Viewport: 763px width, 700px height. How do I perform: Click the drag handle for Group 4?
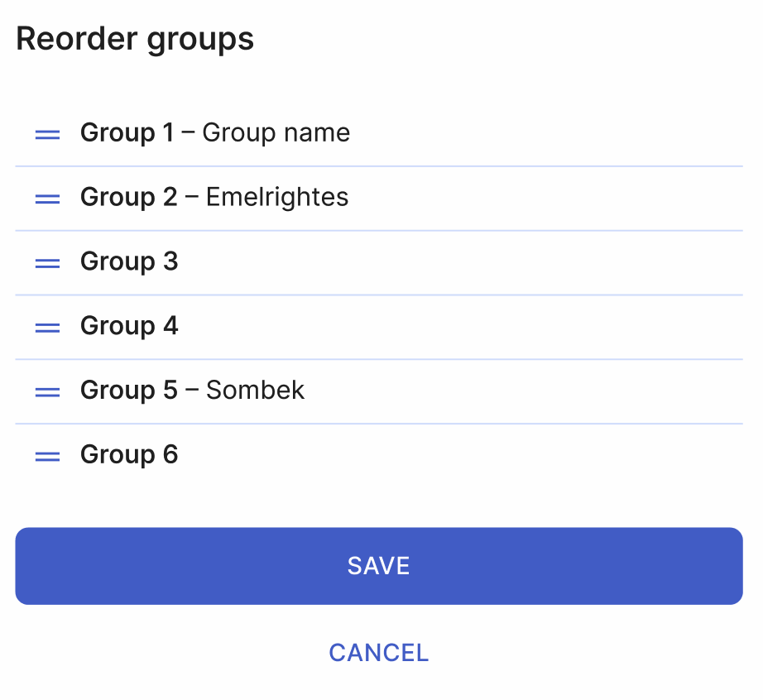(x=47, y=327)
